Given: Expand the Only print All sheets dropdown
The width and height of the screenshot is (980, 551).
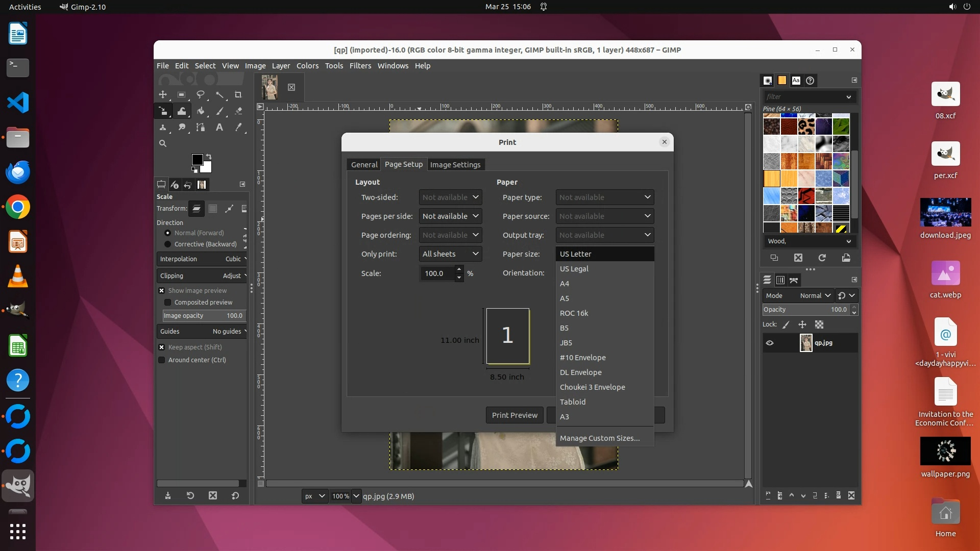Looking at the screenshot, I should point(450,254).
